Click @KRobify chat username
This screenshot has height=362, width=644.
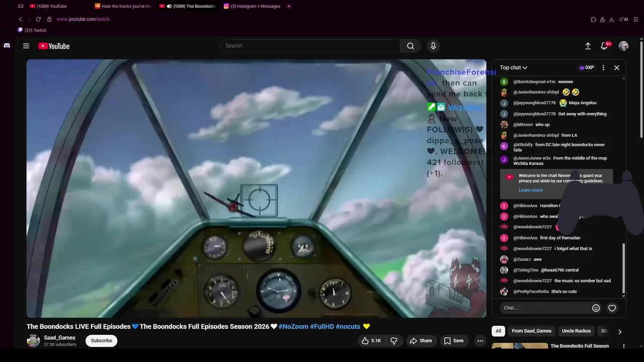click(x=523, y=145)
